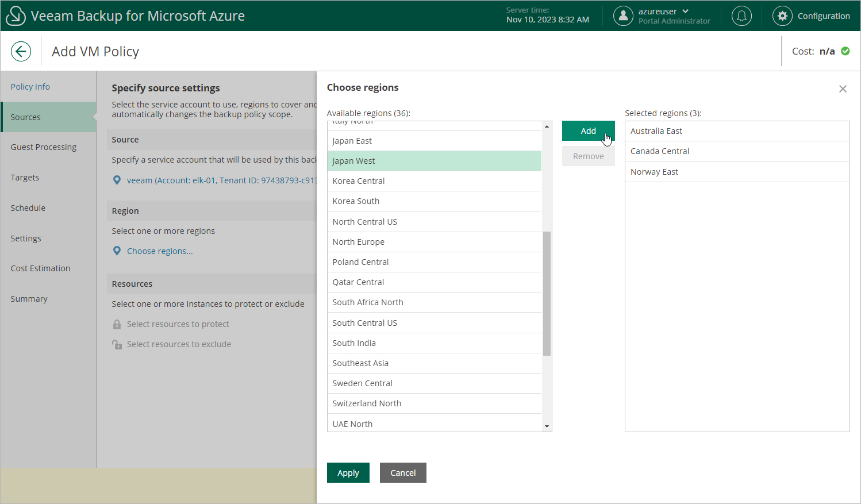Screen dimensions: 861x504
Task: Click the available regions scroll up arrow
Action: pyautogui.click(x=547, y=126)
